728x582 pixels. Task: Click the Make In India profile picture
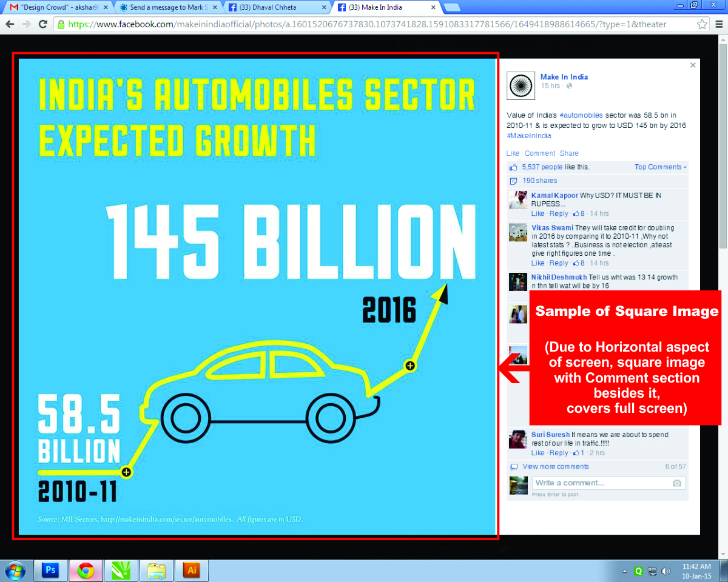point(520,85)
